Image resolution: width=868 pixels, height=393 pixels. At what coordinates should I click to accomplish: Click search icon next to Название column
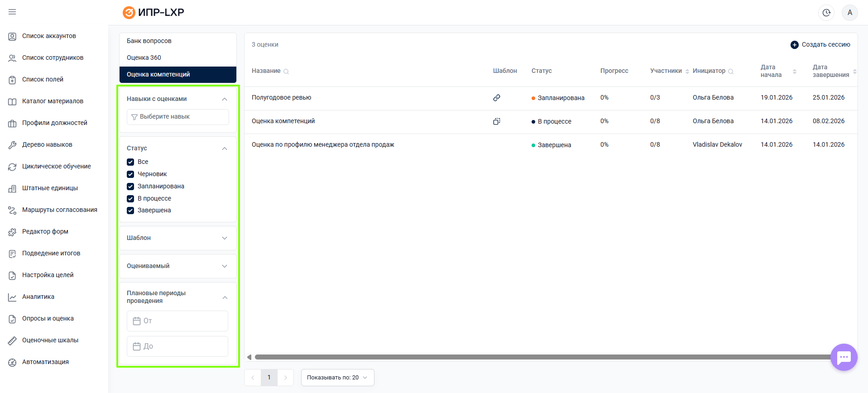coord(286,72)
